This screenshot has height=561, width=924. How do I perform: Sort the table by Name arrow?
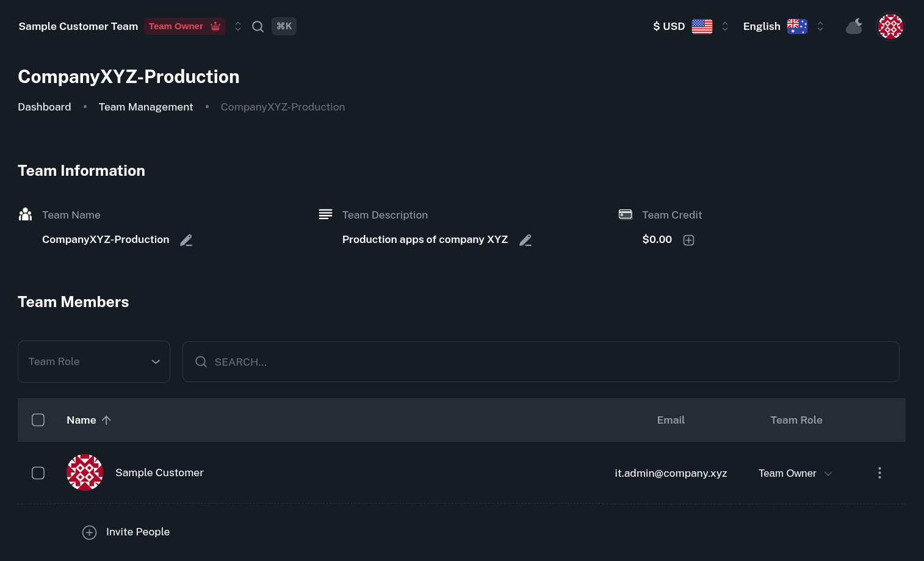[x=106, y=420]
